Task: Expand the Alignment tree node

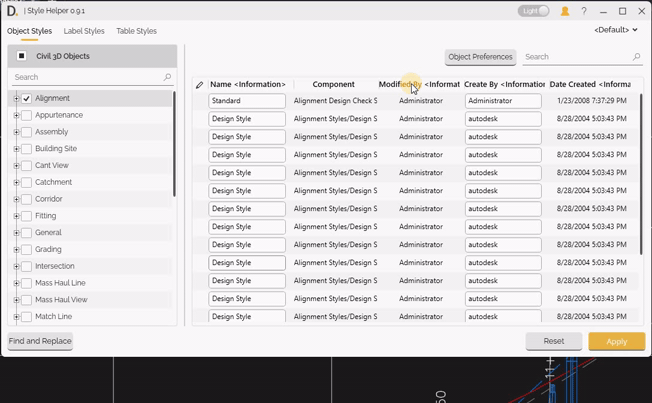Action: click(16, 99)
